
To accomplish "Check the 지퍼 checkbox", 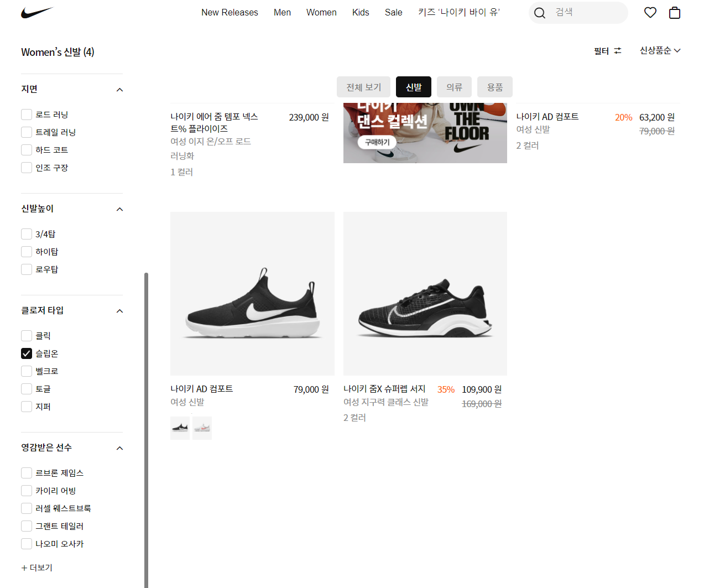I will pyautogui.click(x=27, y=407).
